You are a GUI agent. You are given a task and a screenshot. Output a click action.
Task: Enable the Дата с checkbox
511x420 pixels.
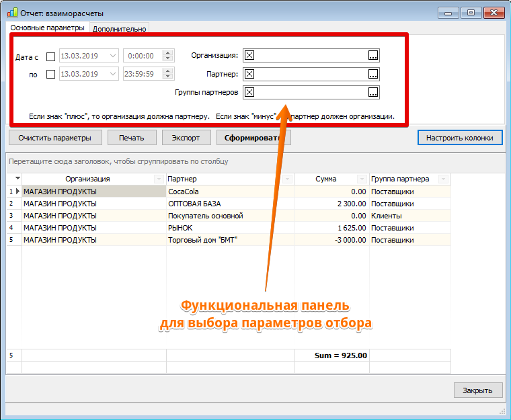click(51, 56)
